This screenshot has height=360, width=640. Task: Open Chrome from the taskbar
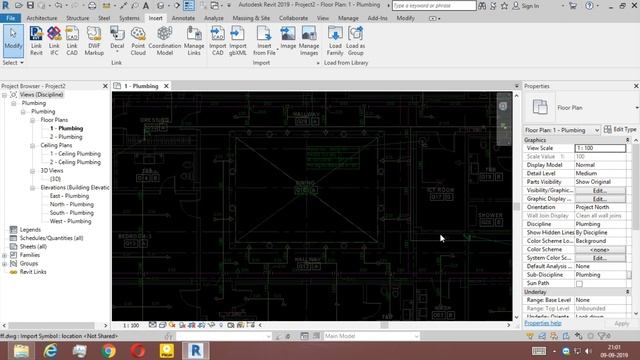[109, 351]
